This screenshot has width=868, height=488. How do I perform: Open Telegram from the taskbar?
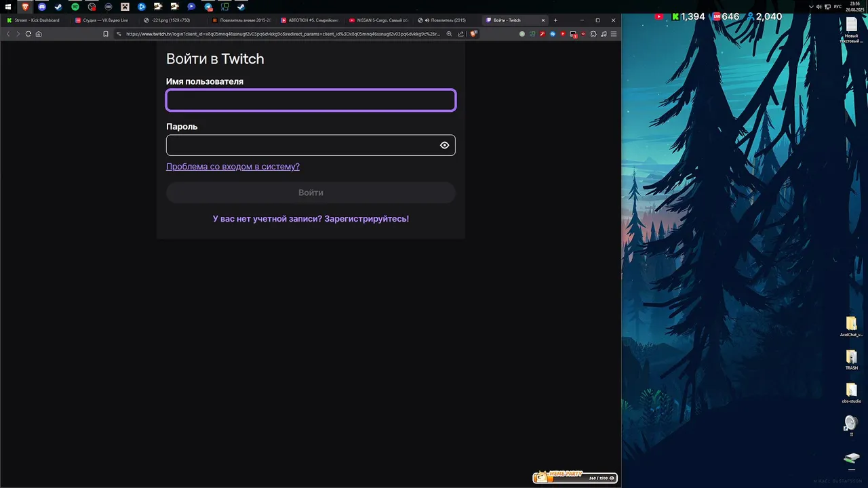click(x=208, y=7)
